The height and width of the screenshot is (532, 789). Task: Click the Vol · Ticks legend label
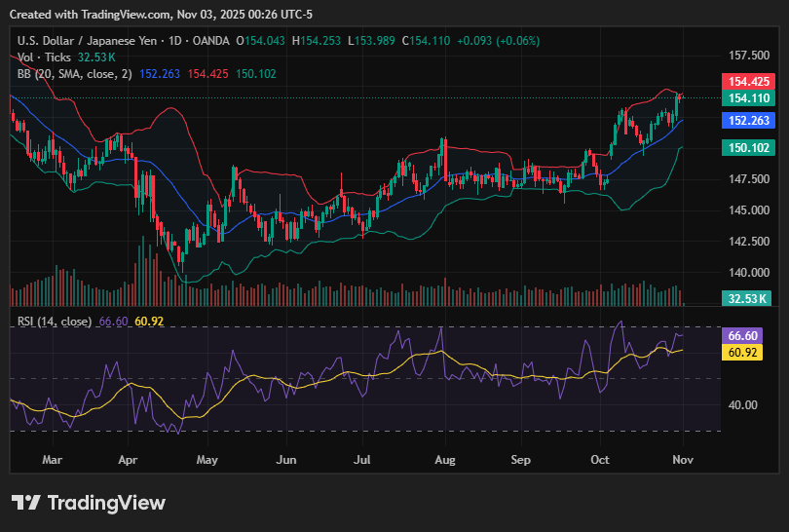(45, 57)
